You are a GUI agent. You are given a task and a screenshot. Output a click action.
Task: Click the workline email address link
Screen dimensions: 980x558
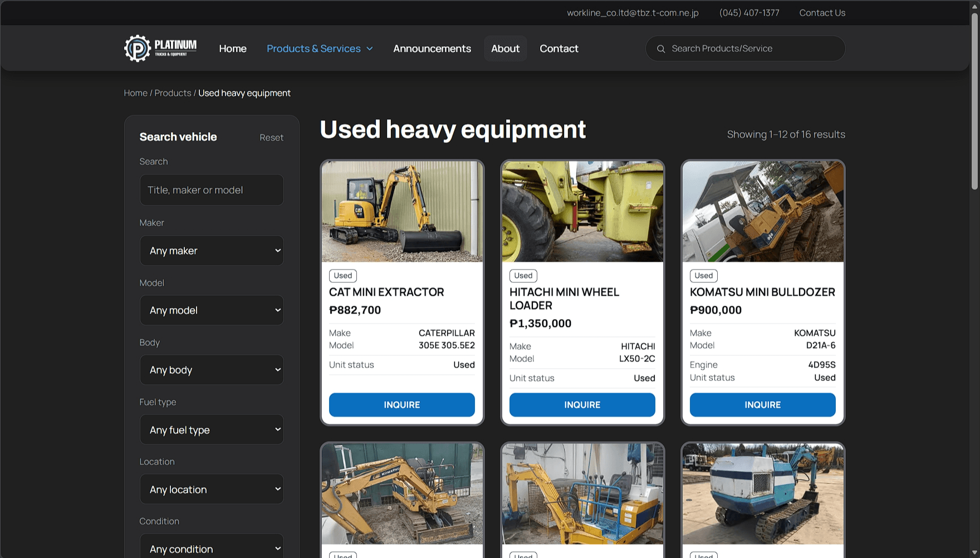(x=633, y=13)
